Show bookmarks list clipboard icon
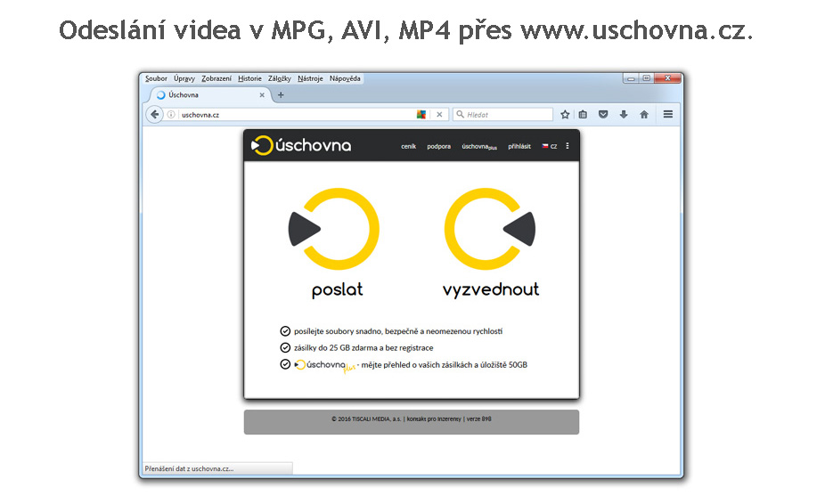The image size is (825, 504). (583, 114)
